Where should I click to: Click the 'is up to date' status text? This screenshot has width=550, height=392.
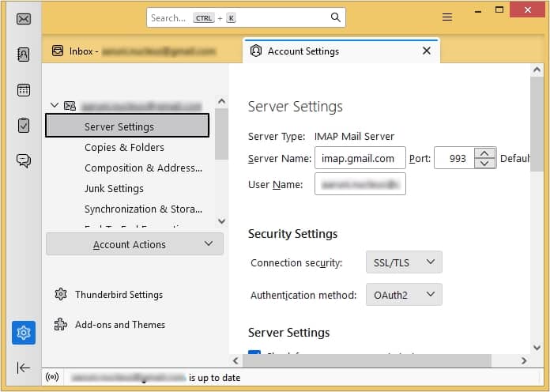click(x=215, y=378)
